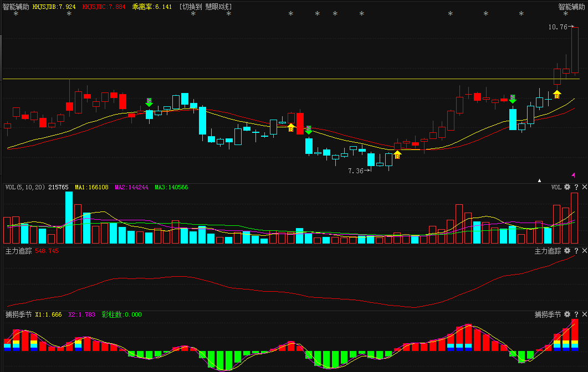Open VOL indicator settings gear
This screenshot has width=588, height=372.
point(567,187)
